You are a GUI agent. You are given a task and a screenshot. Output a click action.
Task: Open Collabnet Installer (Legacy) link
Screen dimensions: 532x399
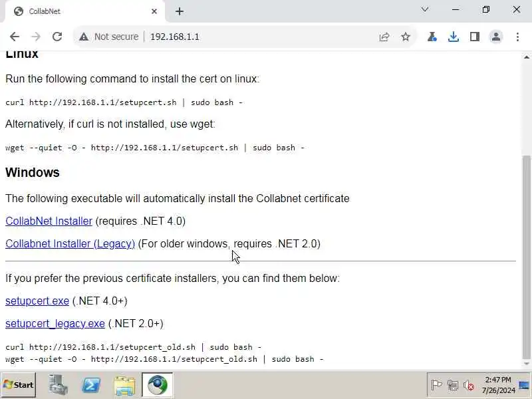(70, 243)
